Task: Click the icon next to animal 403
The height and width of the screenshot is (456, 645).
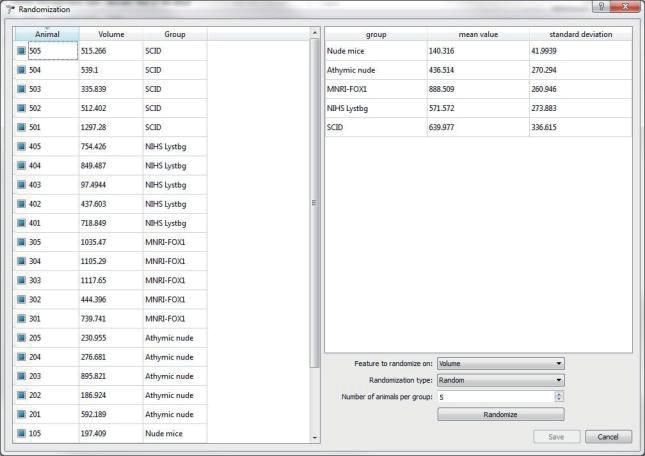Action: pos(21,185)
